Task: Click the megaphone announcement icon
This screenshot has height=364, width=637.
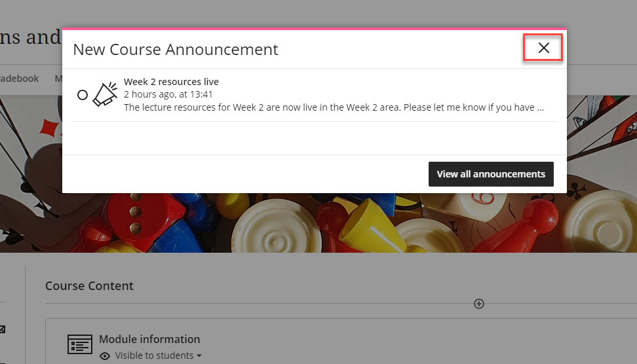Action: click(106, 94)
